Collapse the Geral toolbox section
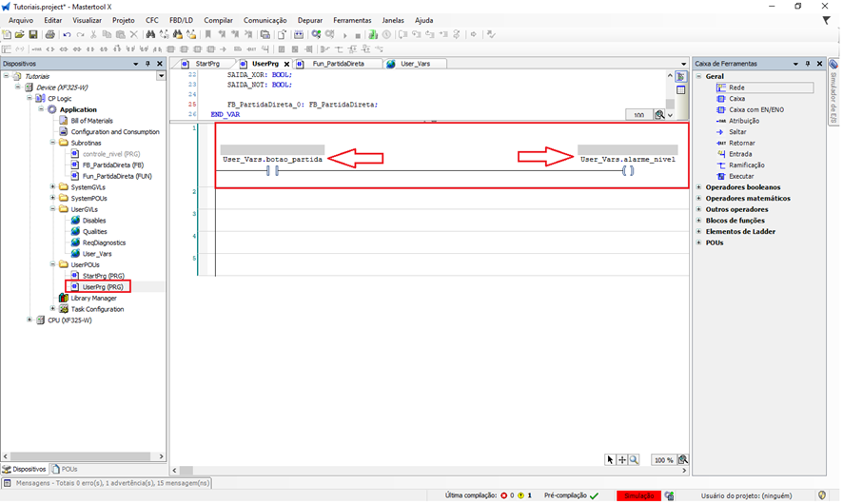The image size is (843, 504). pos(699,76)
